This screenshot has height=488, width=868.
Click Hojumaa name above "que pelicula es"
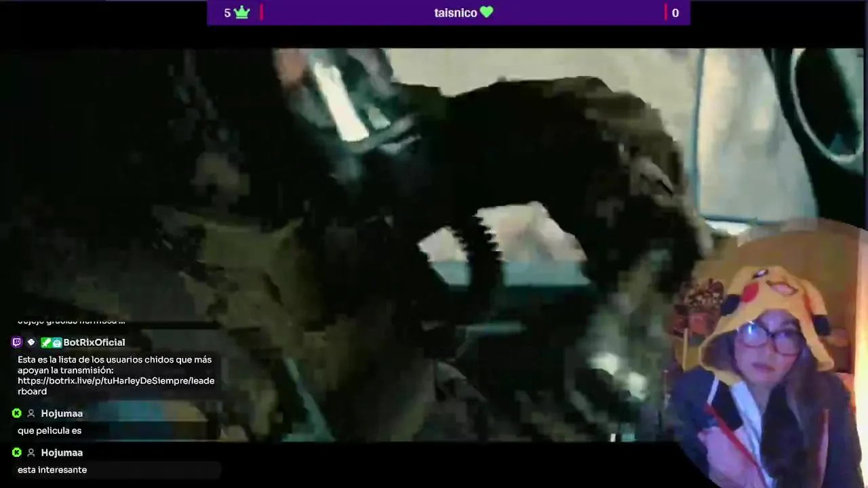(62, 413)
